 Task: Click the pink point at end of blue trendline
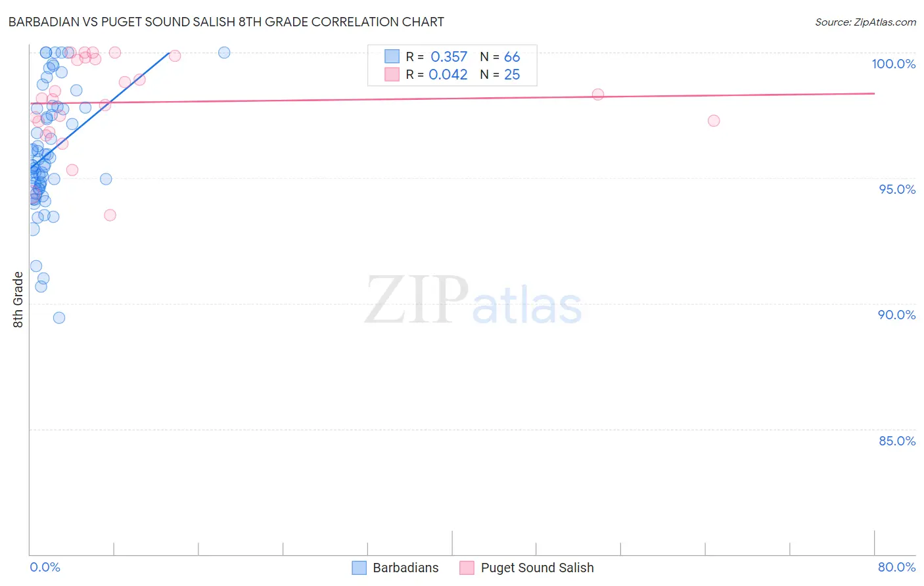click(x=175, y=56)
